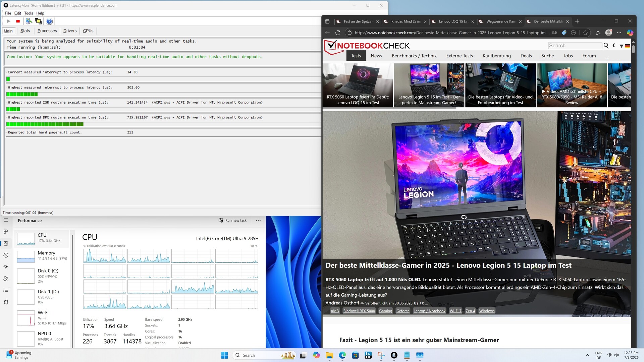Click Run new task button
The height and width of the screenshot is (362, 644).
[232, 220]
